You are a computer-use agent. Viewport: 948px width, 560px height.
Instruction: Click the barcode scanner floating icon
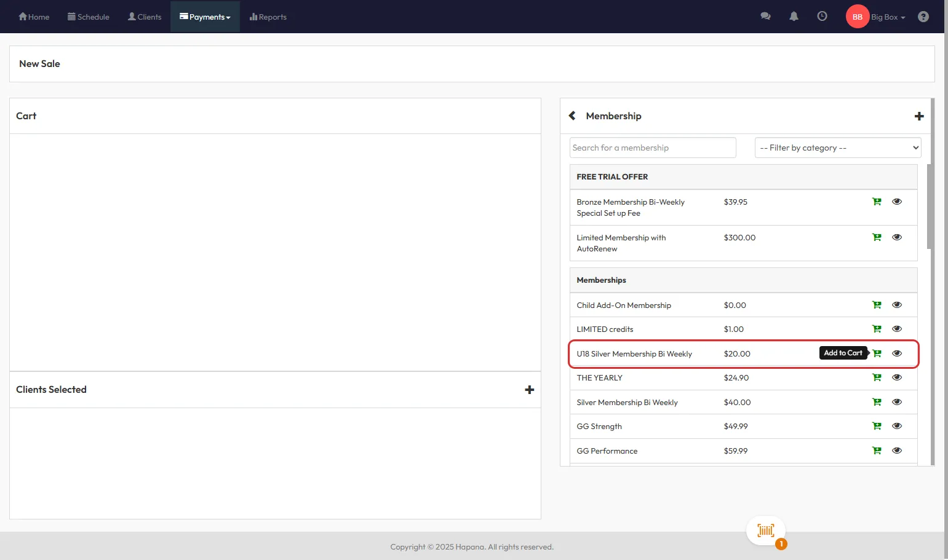point(765,530)
